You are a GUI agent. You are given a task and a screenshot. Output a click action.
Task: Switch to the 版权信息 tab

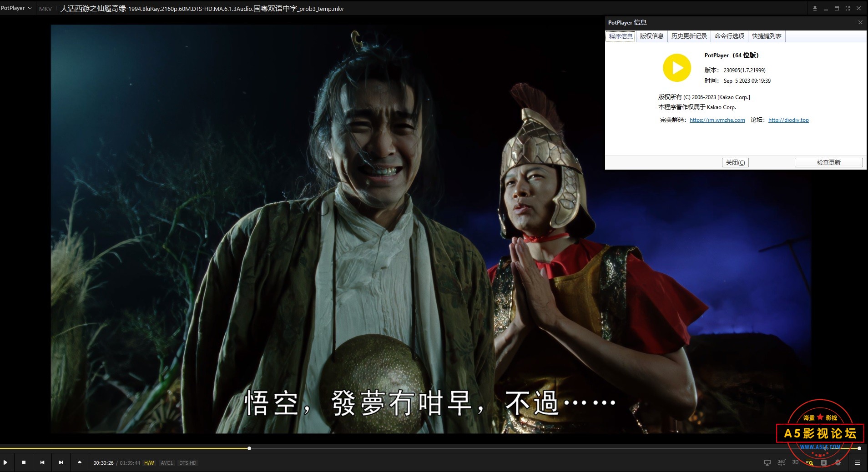pyautogui.click(x=651, y=36)
